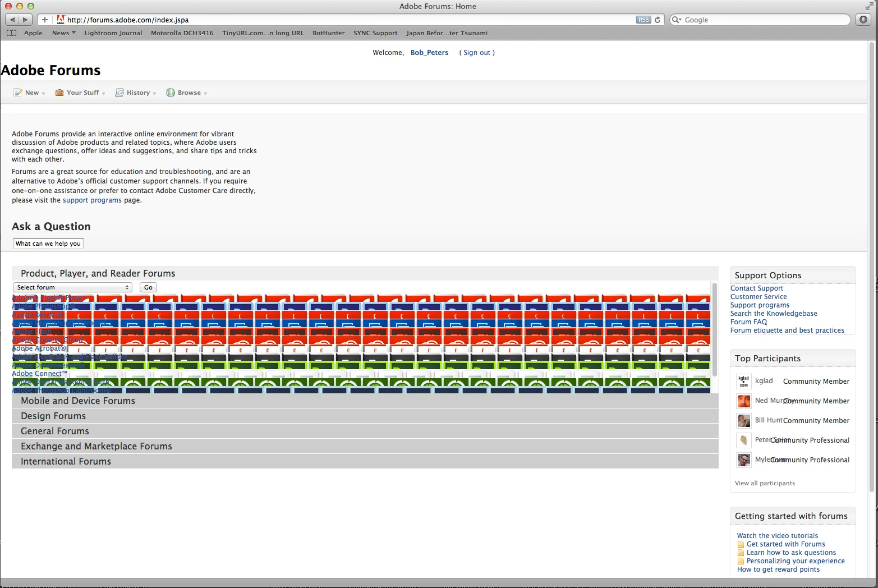The width and height of the screenshot is (878, 588).
Task: Open the Select forum dropdown
Action: click(x=72, y=287)
